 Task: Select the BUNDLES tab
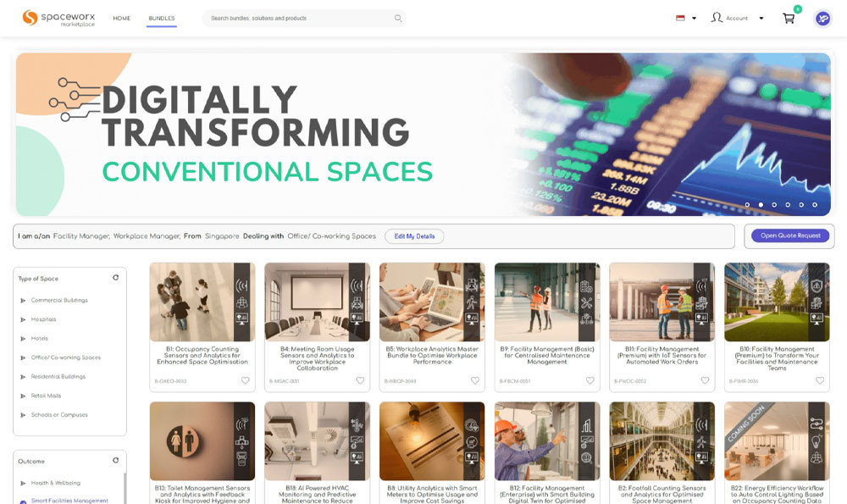click(162, 17)
